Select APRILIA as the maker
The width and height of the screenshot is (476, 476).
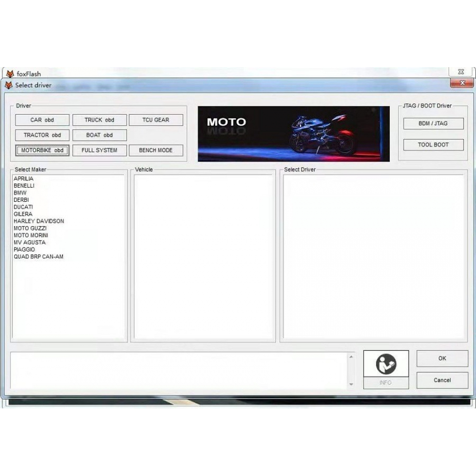click(24, 179)
